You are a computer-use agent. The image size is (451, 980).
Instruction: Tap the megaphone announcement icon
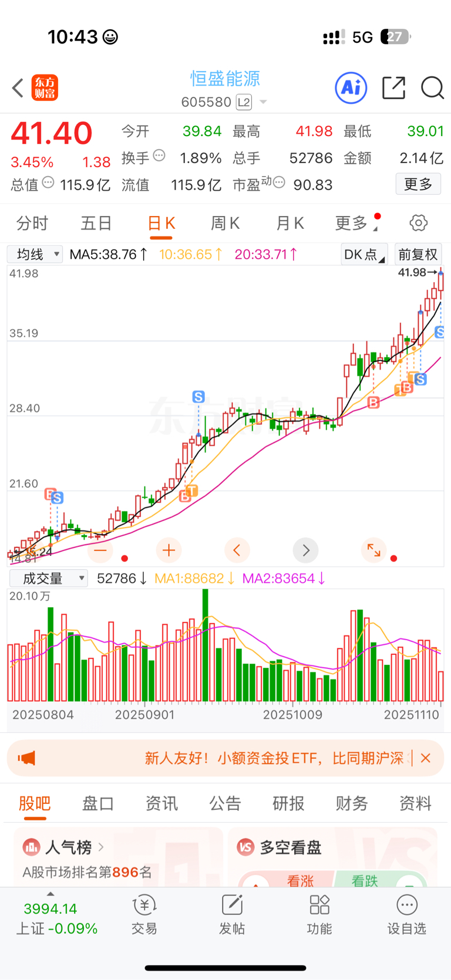(27, 758)
